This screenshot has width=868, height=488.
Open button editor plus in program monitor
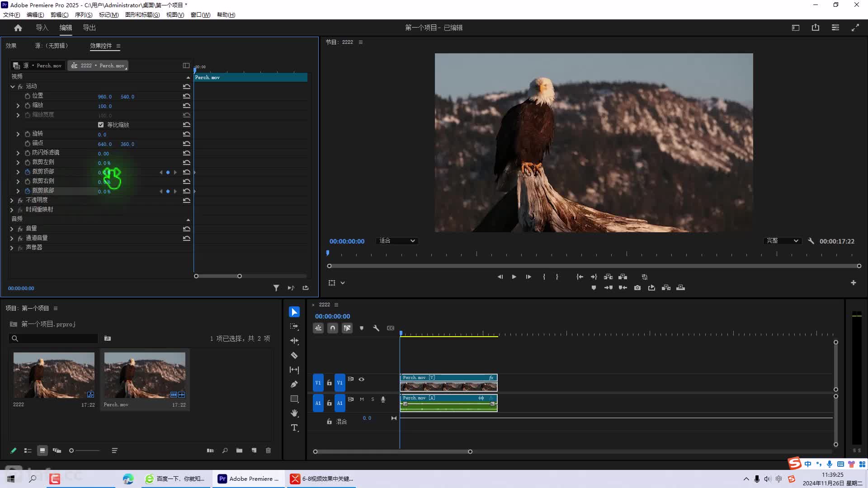tap(854, 283)
